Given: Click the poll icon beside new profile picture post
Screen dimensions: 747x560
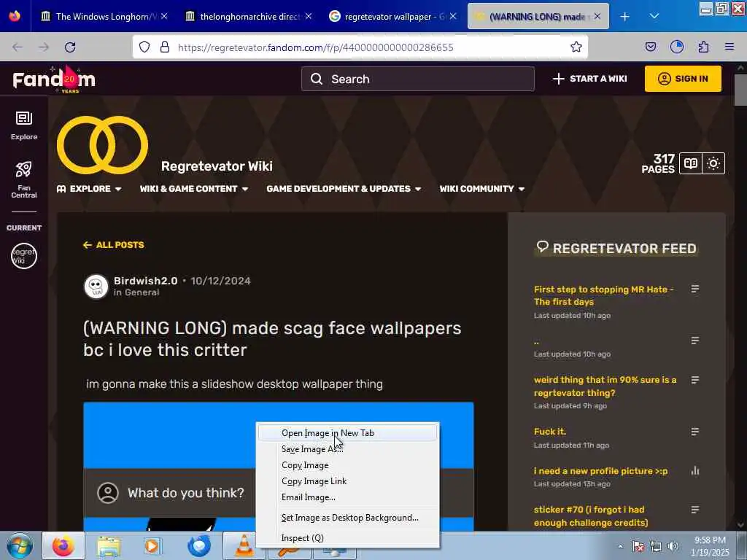Looking at the screenshot, I should point(695,471).
